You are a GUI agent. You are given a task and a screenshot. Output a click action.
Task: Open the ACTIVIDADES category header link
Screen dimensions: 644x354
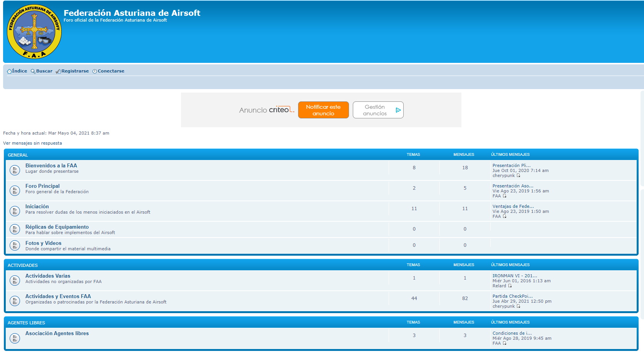tap(23, 265)
